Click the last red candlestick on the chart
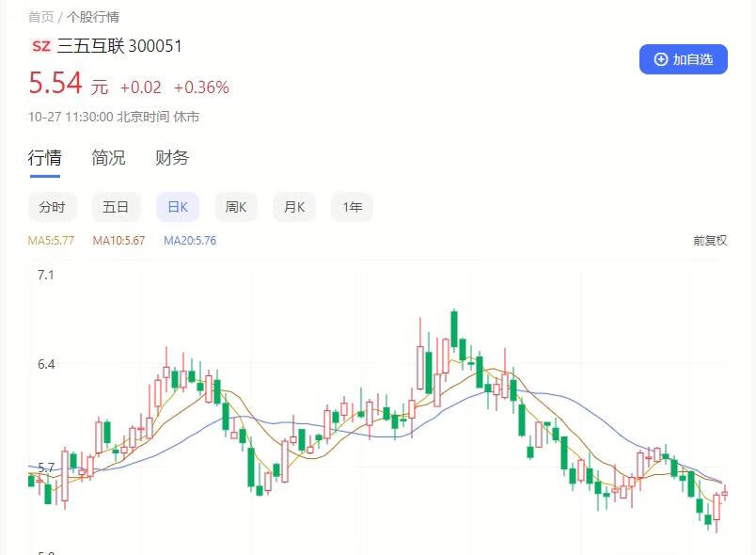The image size is (756, 555). [724, 493]
